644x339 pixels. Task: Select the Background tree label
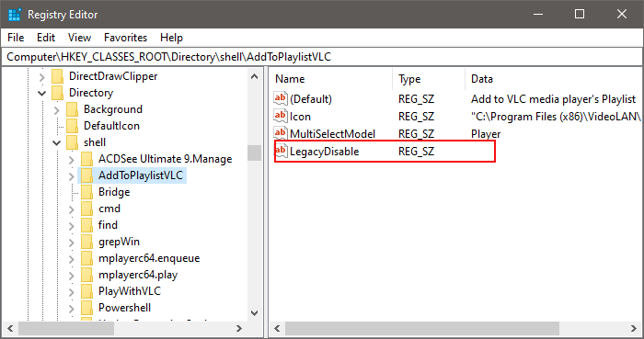tap(113, 109)
